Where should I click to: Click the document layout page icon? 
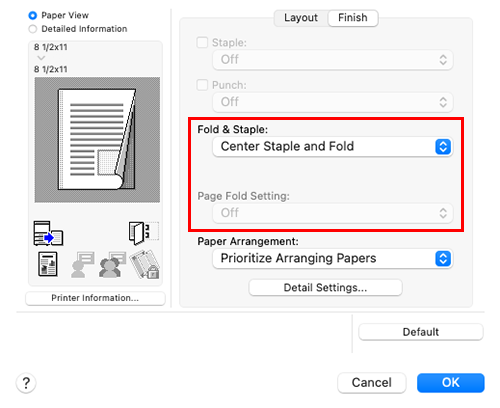point(48,264)
